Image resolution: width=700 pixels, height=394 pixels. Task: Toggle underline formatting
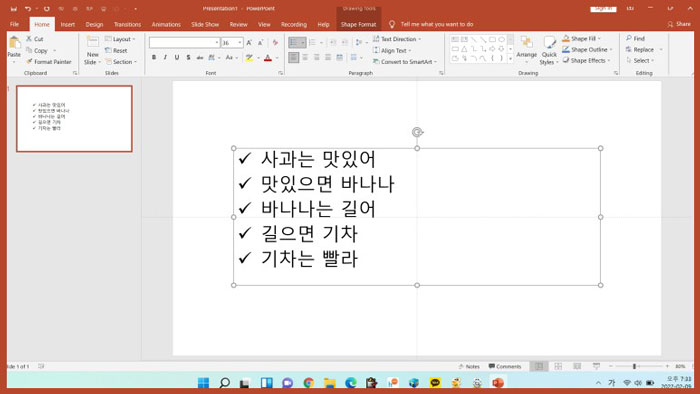[177, 58]
